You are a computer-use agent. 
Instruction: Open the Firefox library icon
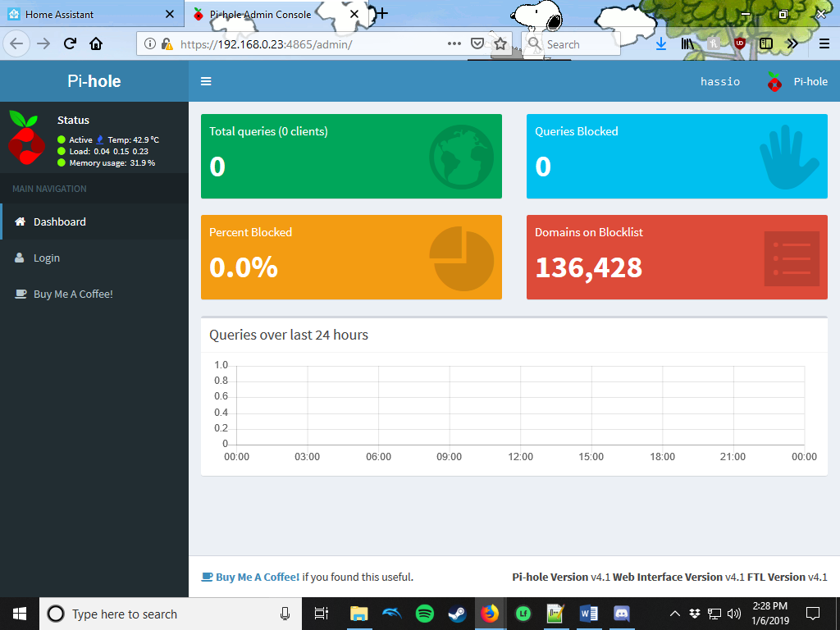point(687,43)
